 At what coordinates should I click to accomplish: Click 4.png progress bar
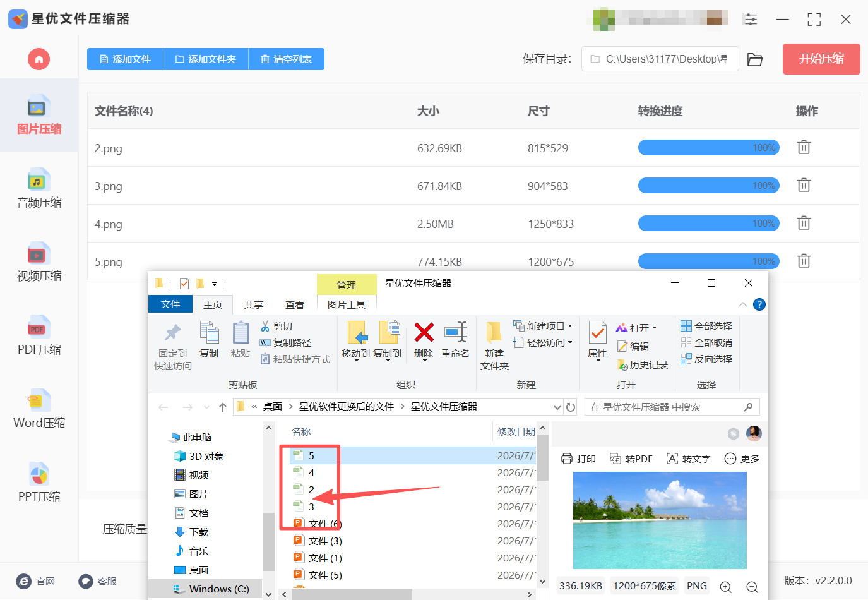[x=709, y=223]
